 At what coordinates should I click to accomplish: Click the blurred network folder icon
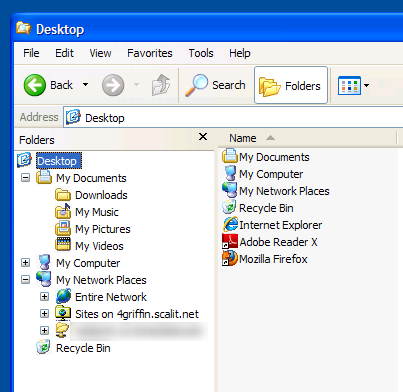pos(63,330)
